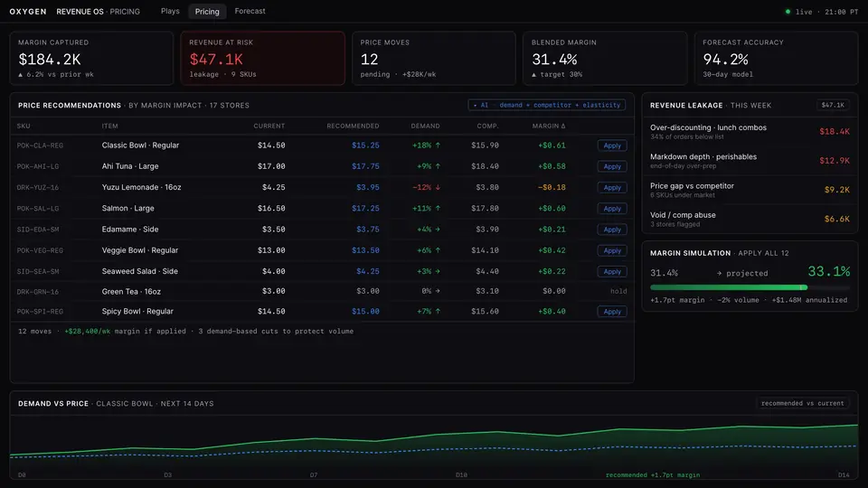Click the target triangle in Blended Margin card
The image size is (868, 488).
[x=534, y=75]
